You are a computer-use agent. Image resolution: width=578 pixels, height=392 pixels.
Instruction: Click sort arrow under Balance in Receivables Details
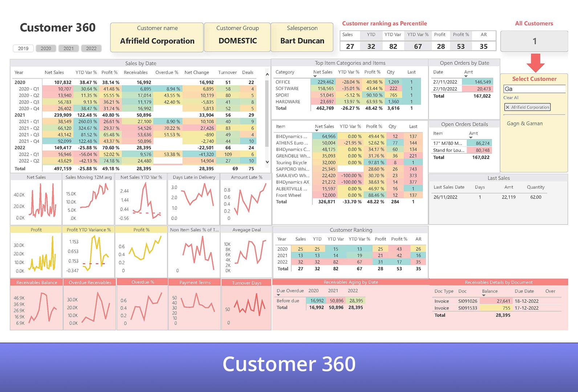484,295
